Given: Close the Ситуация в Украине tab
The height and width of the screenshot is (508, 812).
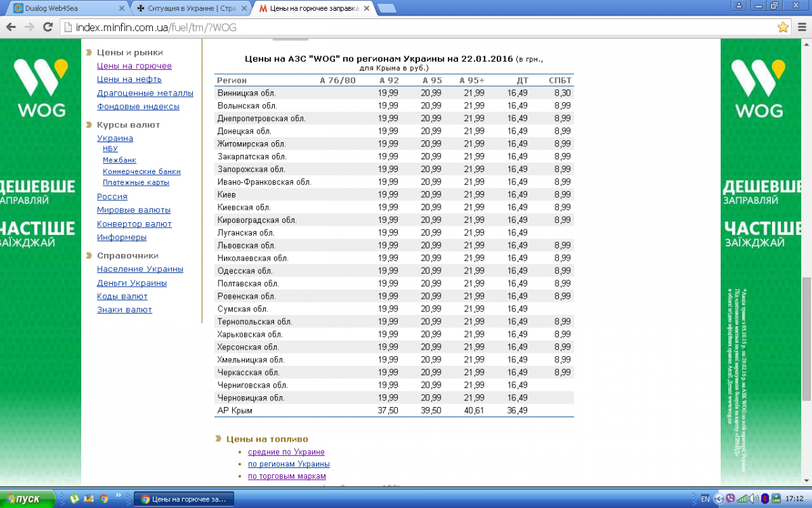Looking at the screenshot, I should point(245,9).
